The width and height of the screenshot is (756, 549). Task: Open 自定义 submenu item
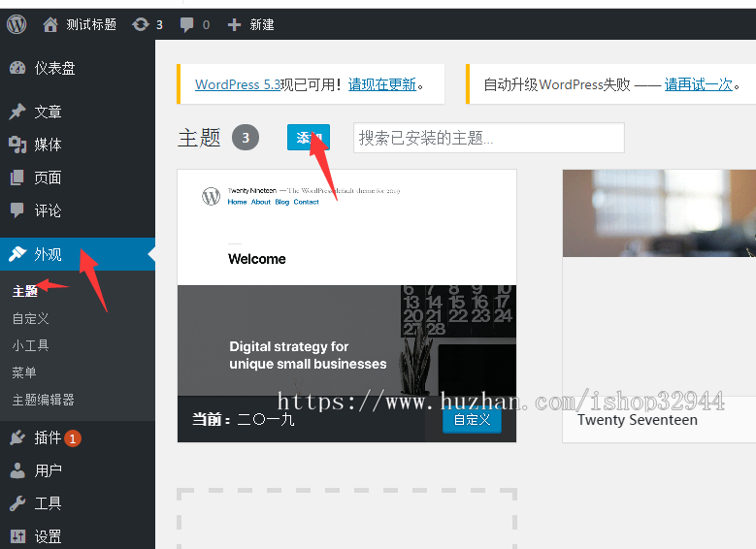[x=31, y=318]
